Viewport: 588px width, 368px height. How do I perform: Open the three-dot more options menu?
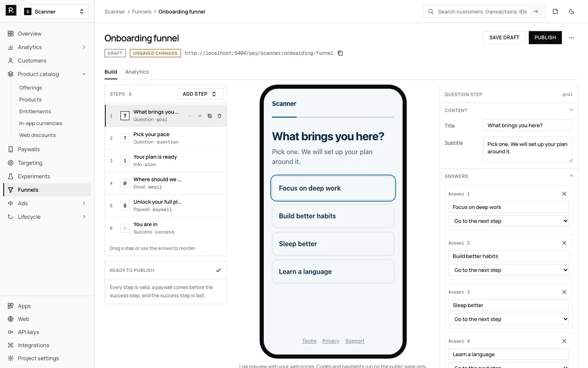click(x=571, y=38)
